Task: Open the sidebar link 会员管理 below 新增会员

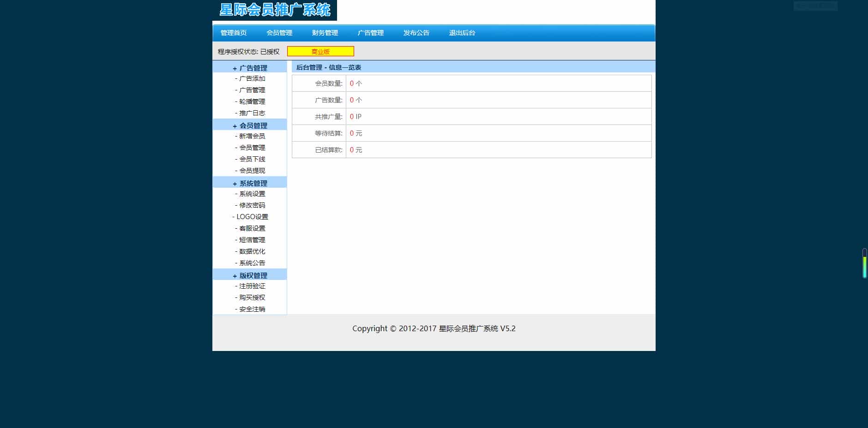Action: [250, 148]
